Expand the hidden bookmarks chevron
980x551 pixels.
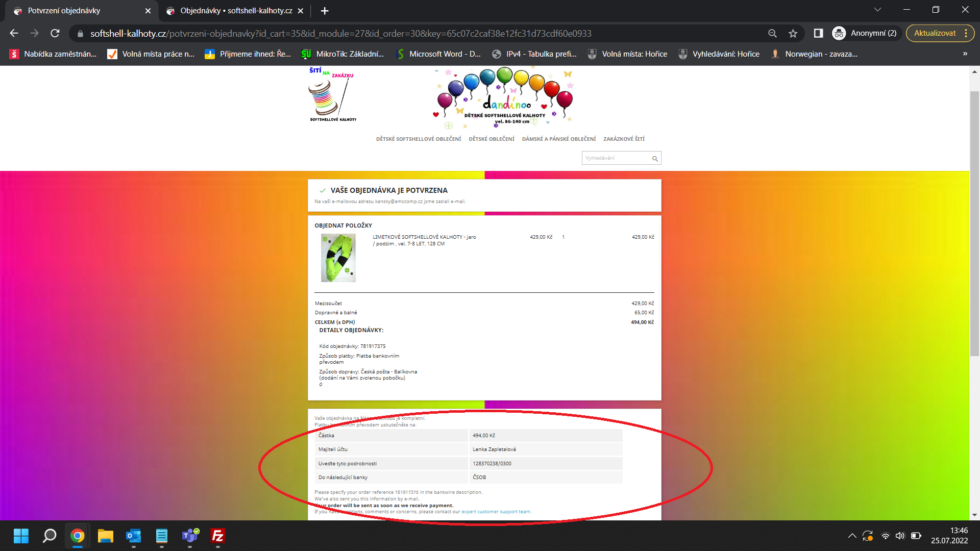click(x=965, y=54)
